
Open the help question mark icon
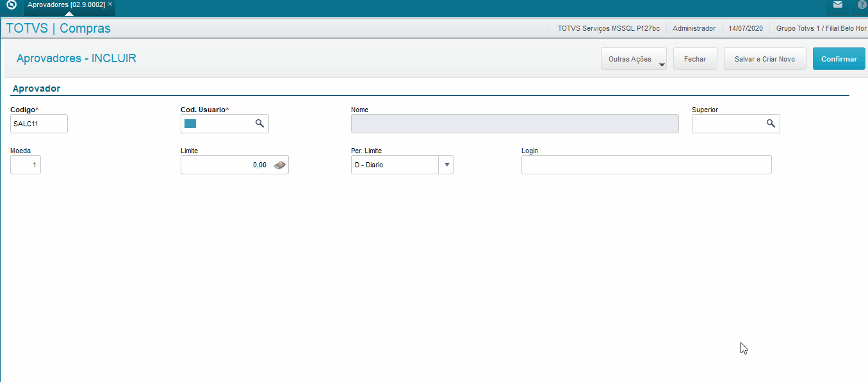click(x=864, y=4)
